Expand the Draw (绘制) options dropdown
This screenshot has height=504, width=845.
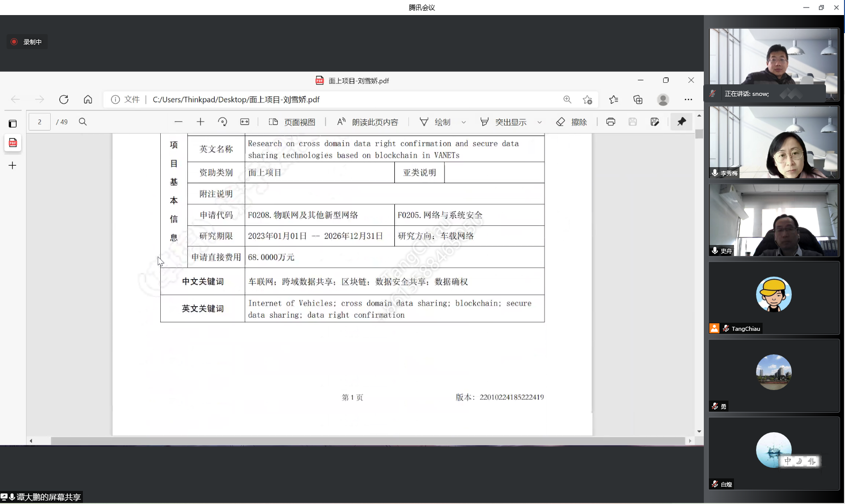point(464,122)
